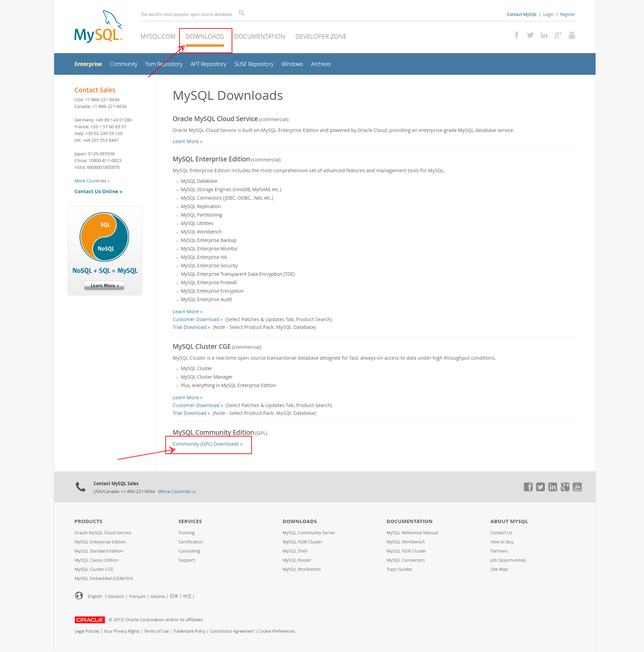Open Oracle MySQL Cloud Service footer link
This screenshot has height=652, width=644.
point(103,533)
